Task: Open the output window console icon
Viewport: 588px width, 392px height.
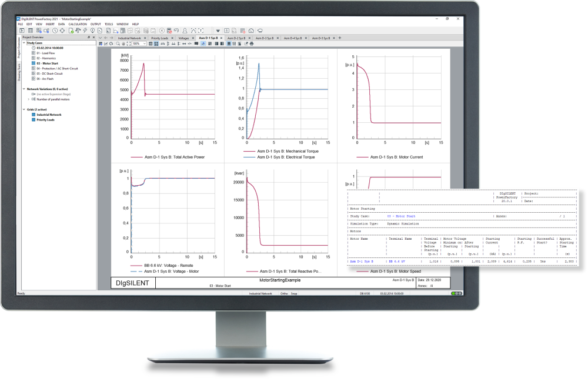Action: pyautogui.click(x=22, y=31)
